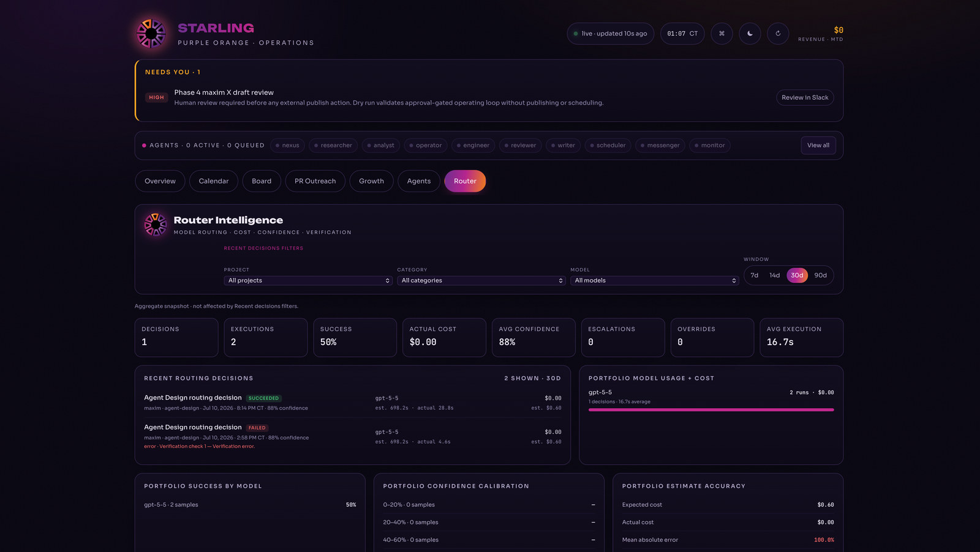Toggle dark mode moon icon
This screenshot has height=552, width=980.
(750, 34)
